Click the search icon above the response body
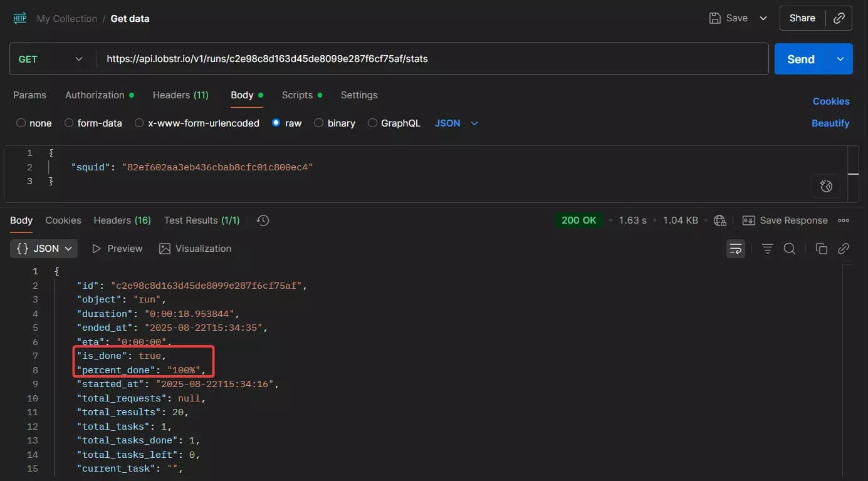The height and width of the screenshot is (481, 868). 789,248
